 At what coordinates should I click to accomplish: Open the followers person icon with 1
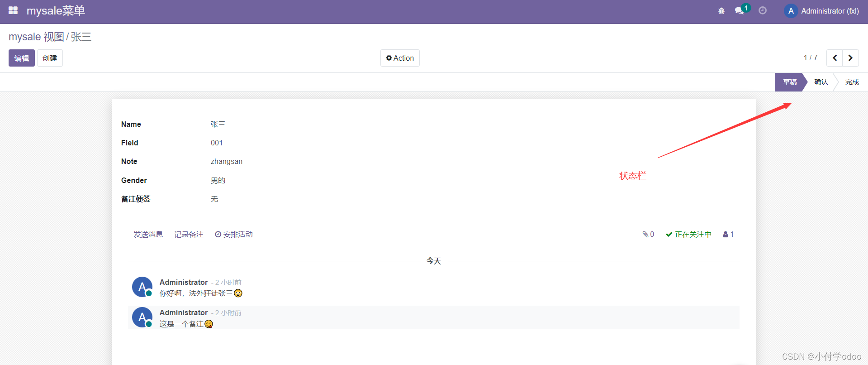[728, 235]
